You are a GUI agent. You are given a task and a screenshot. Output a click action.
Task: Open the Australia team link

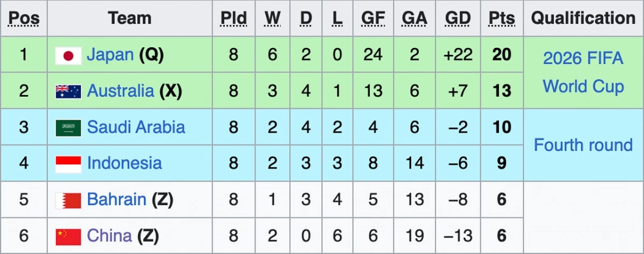[x=120, y=91]
